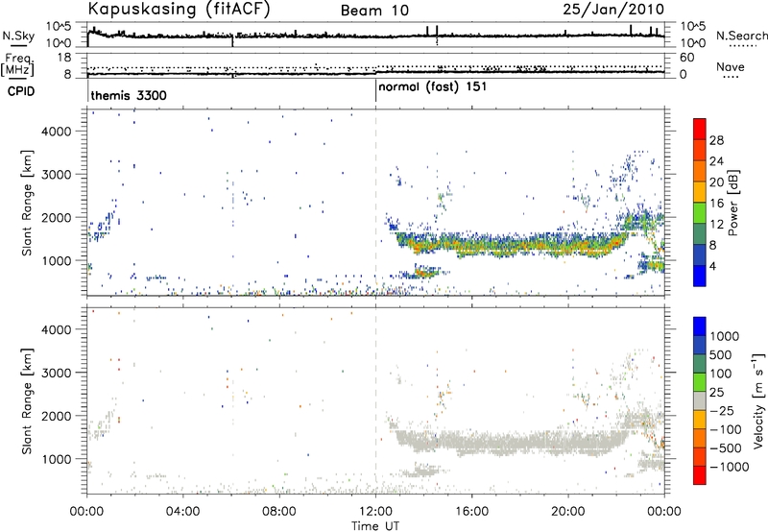The image size is (768, 532).
Task: Click the '-1000' value on the velocity scale
Action: tap(730, 467)
